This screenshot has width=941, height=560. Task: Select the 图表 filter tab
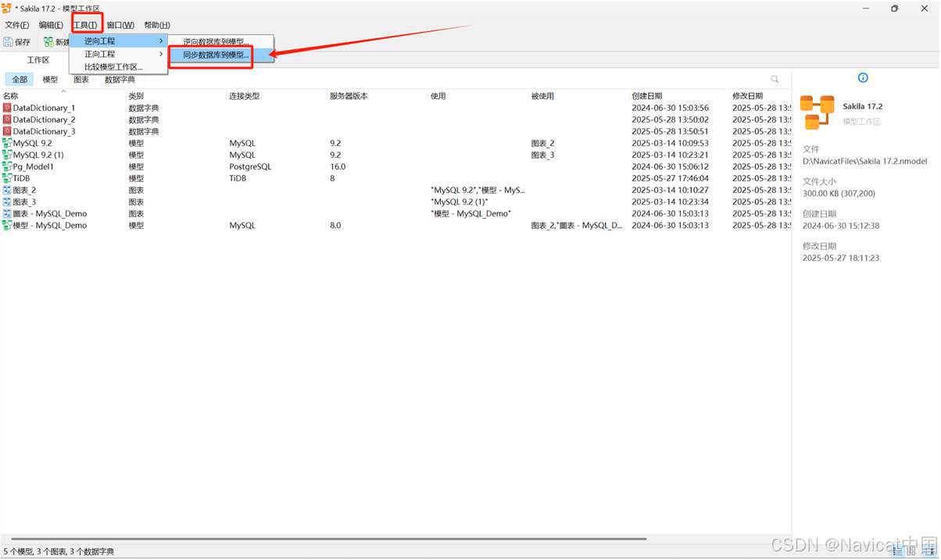tap(81, 80)
